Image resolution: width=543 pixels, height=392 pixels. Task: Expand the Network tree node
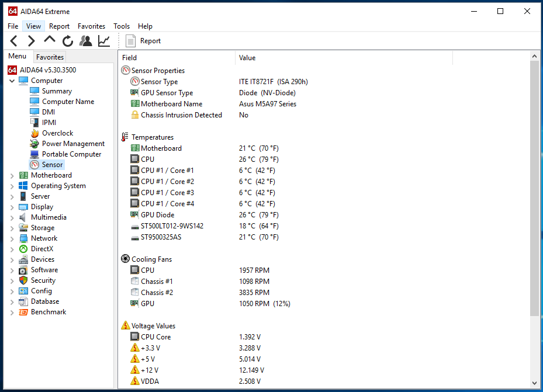coord(12,239)
